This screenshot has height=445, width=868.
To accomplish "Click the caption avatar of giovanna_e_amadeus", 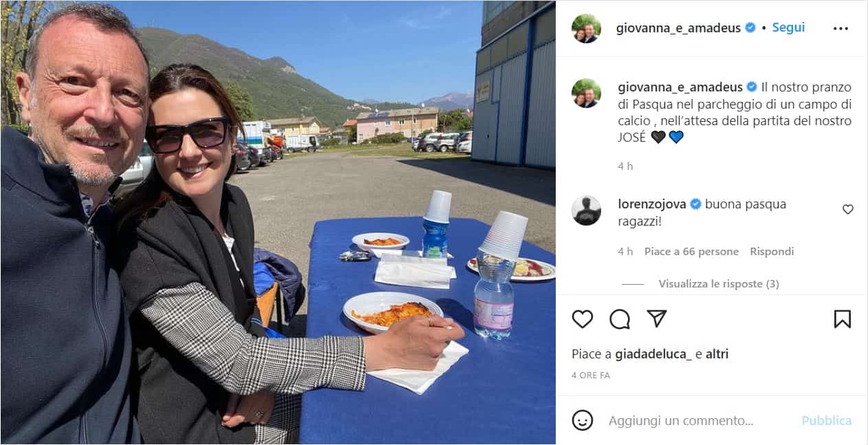I will 587,94.
